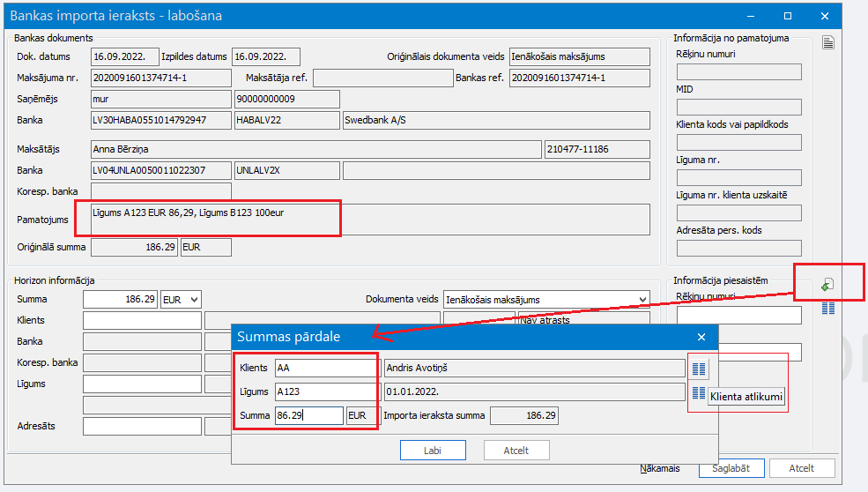Click the Rēķinu numuri field under Informācija piesaistēm
The width and height of the screenshot is (868, 492).
pyautogui.click(x=739, y=316)
